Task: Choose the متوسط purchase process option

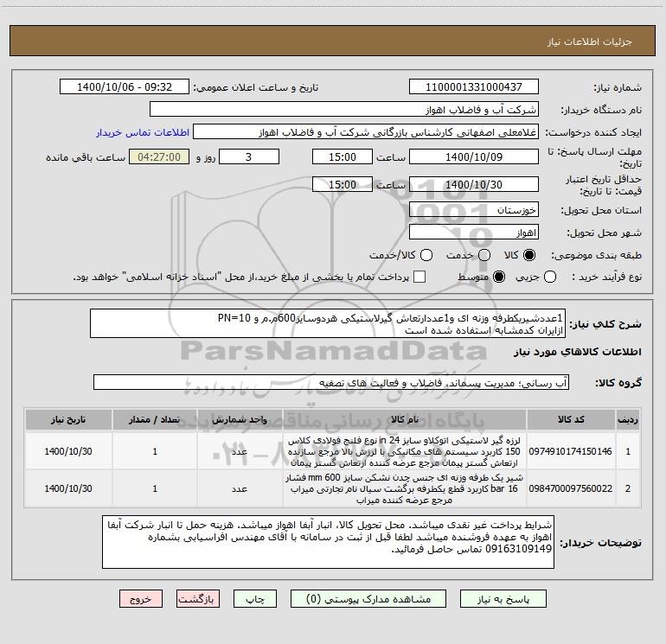Action: (x=499, y=277)
